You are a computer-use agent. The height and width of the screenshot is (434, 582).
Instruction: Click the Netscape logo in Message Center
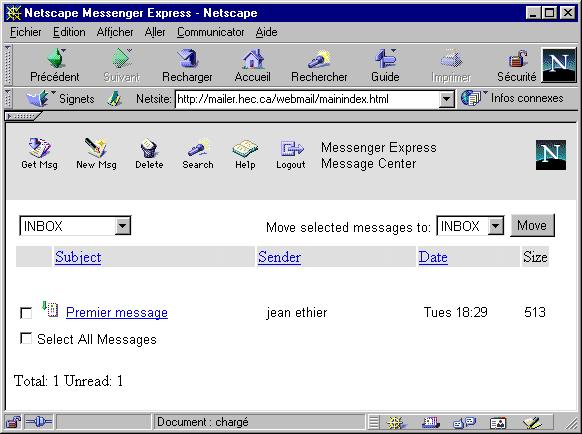[x=551, y=155]
